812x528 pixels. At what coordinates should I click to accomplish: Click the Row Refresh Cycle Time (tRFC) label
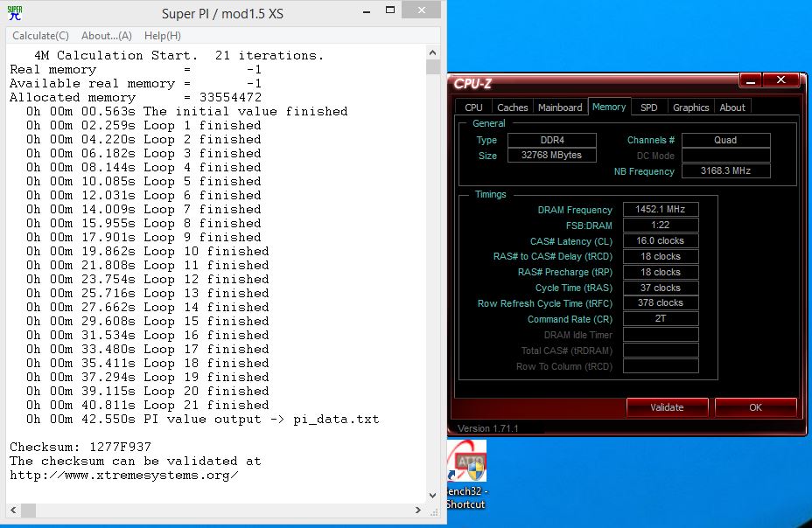click(x=545, y=303)
